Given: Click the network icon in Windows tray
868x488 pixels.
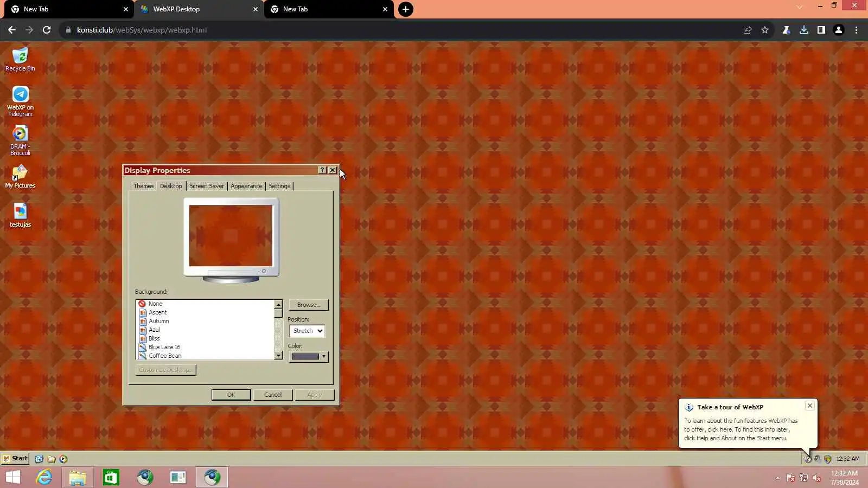Looking at the screenshot, I should point(804,478).
